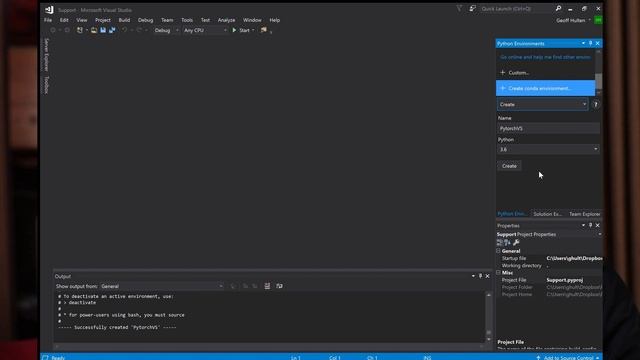Open the Tools menu
This screenshot has width=640, height=360.
coord(187,20)
